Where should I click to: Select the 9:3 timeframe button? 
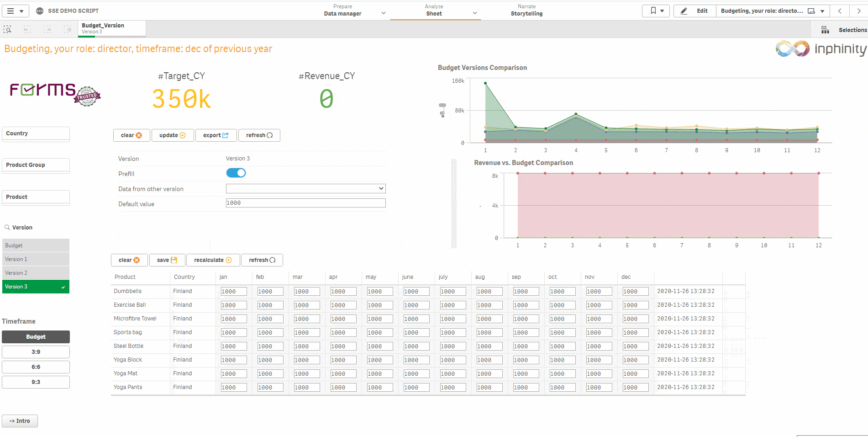tap(36, 382)
